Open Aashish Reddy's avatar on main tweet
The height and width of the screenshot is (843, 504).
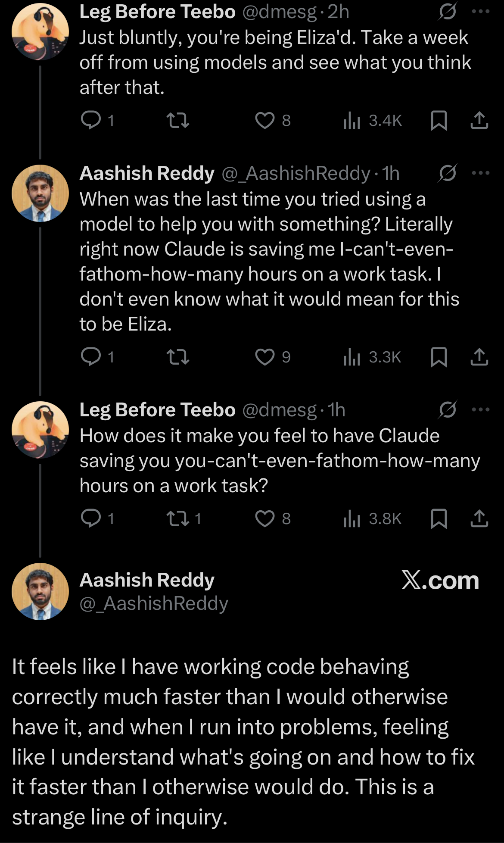[x=40, y=591]
